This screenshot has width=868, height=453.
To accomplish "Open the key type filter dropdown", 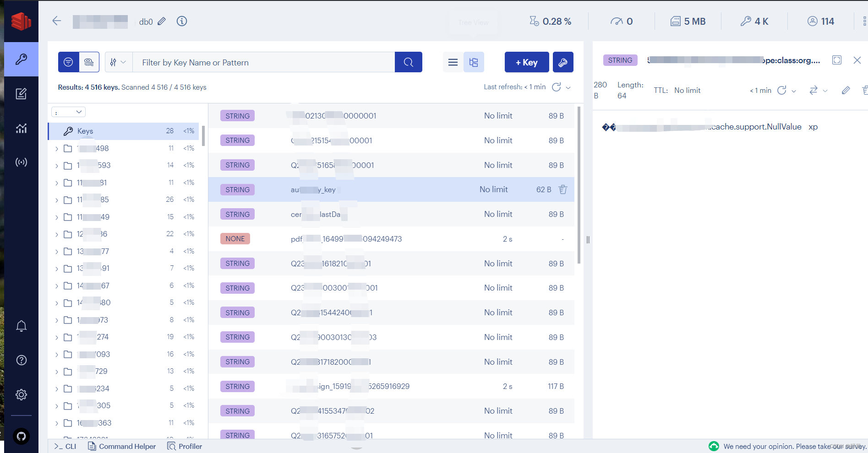I will point(118,62).
